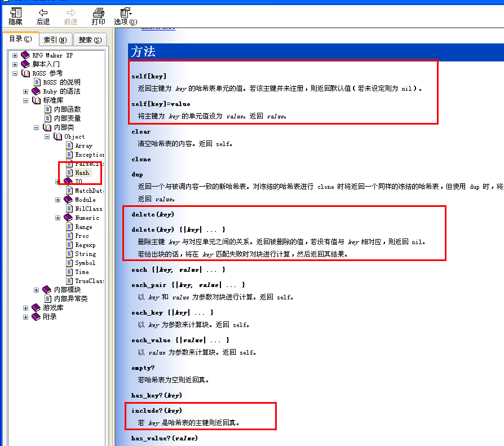Click the open book icon beside RGSS 参考
Viewport: 504px width, 446px height.
[x=25, y=73]
